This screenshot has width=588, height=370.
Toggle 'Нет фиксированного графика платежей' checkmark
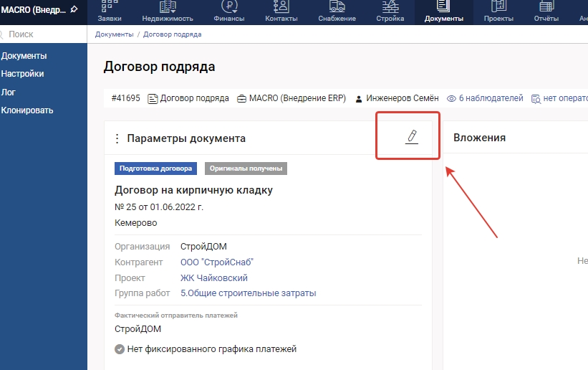pyautogui.click(x=120, y=349)
